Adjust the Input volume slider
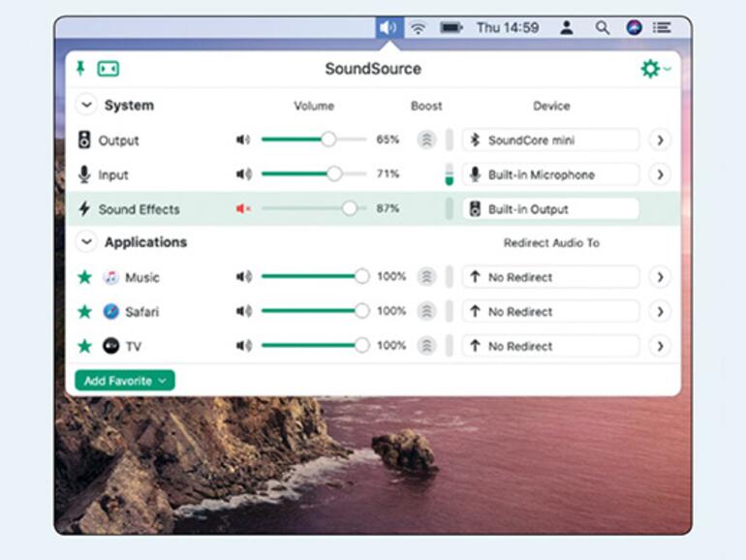The height and width of the screenshot is (560, 746). [x=314, y=173]
